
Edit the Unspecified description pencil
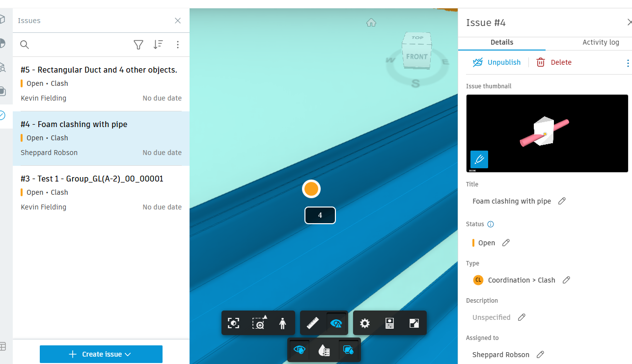pos(522,317)
